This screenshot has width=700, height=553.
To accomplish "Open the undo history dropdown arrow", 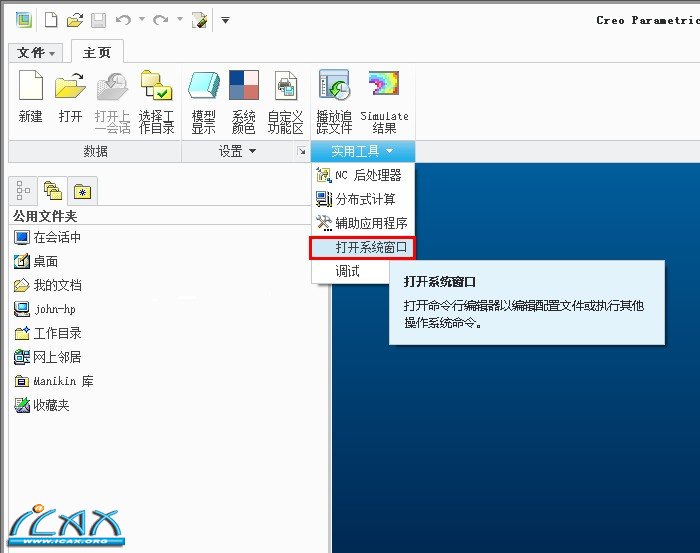I will (x=142, y=19).
